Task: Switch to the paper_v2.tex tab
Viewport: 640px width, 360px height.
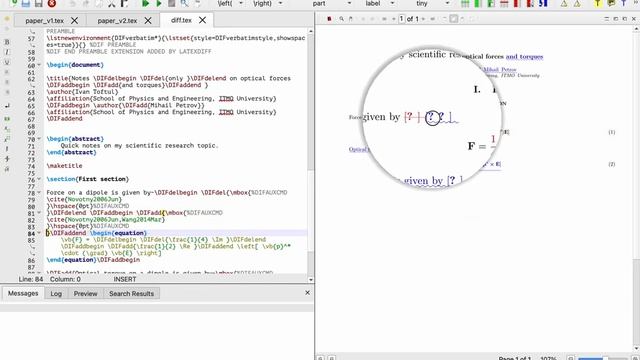Action: pos(117,20)
